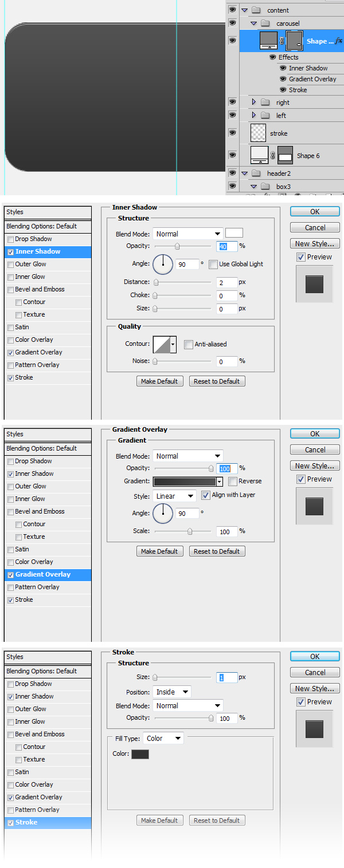The image size is (344, 868).
Task: Select the Shape layer's vector mask thumbnail
Action: (294, 41)
